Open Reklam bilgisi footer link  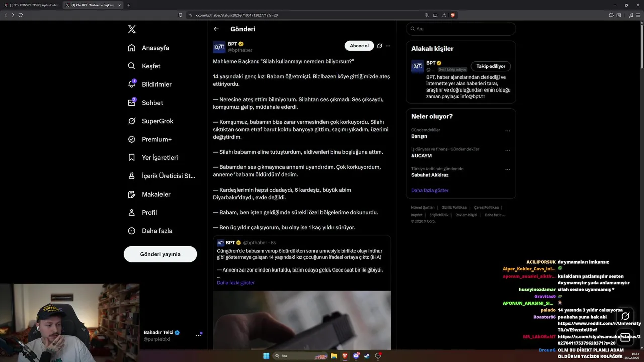click(466, 215)
